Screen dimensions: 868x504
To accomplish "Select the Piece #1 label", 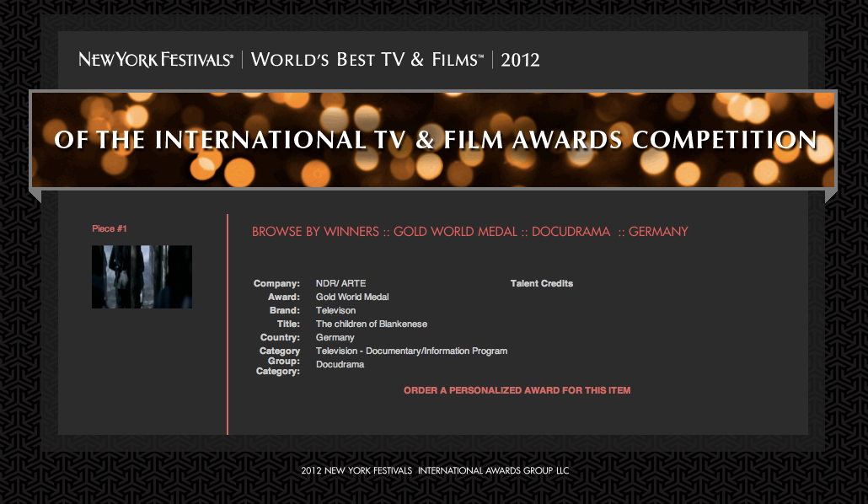I will click(x=110, y=228).
